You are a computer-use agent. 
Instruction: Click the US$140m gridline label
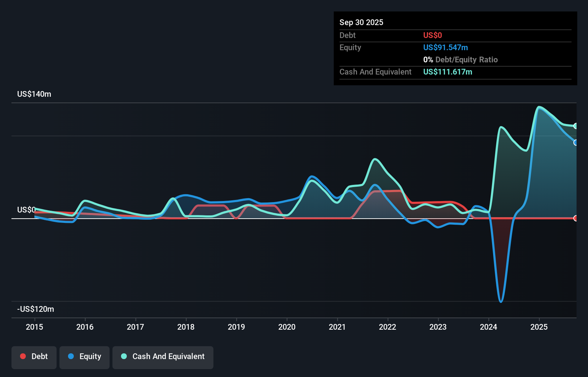[34, 94]
